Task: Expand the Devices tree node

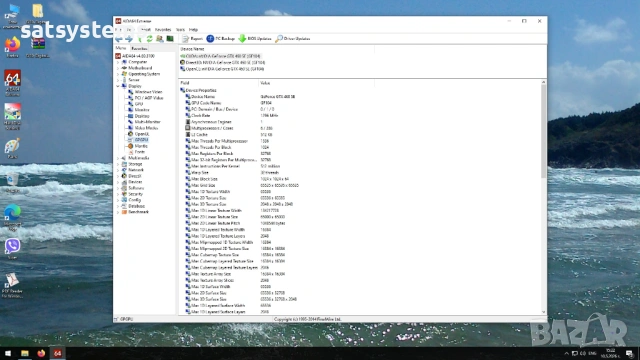Action: (118, 182)
